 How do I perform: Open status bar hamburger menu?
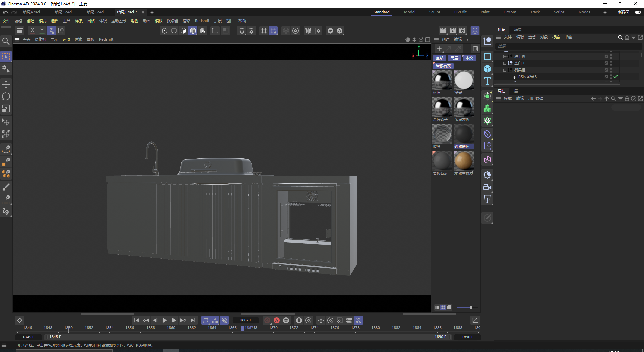pyautogui.click(x=4, y=345)
